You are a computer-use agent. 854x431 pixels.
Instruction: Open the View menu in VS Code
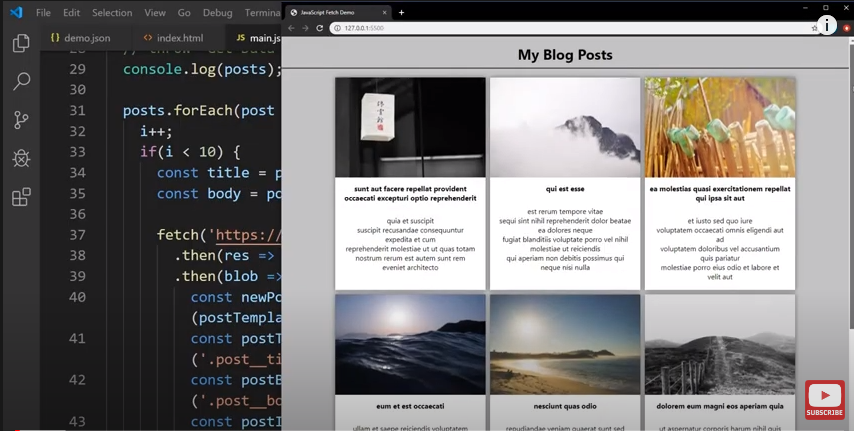(x=155, y=13)
